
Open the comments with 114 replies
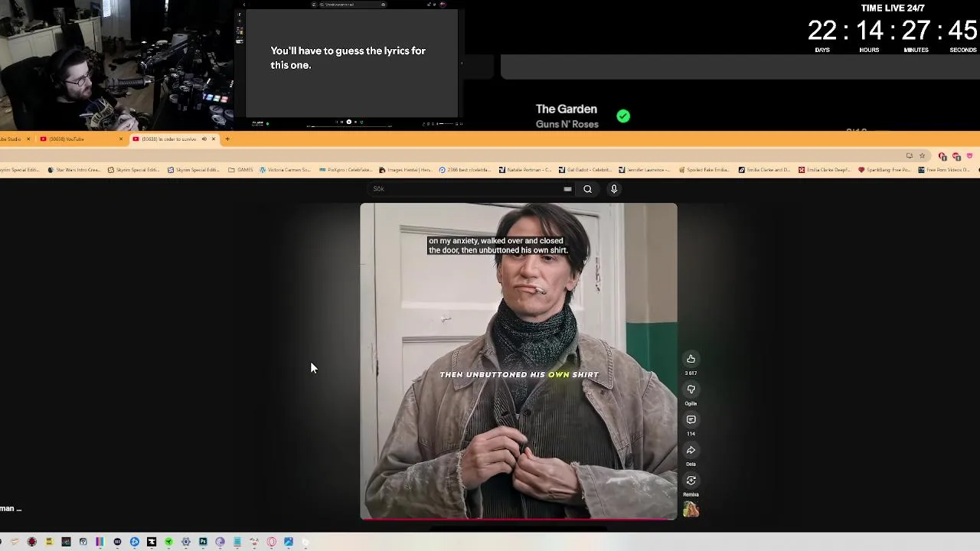click(691, 419)
